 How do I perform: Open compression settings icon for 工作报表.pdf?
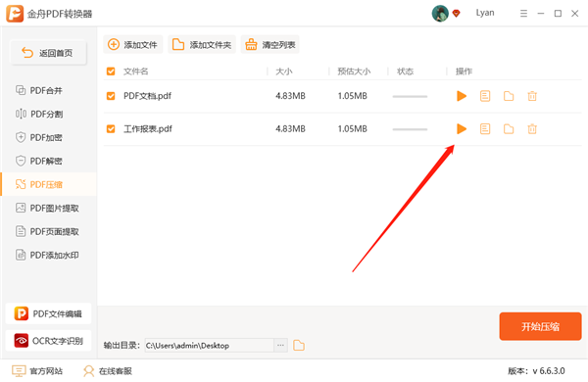point(485,129)
